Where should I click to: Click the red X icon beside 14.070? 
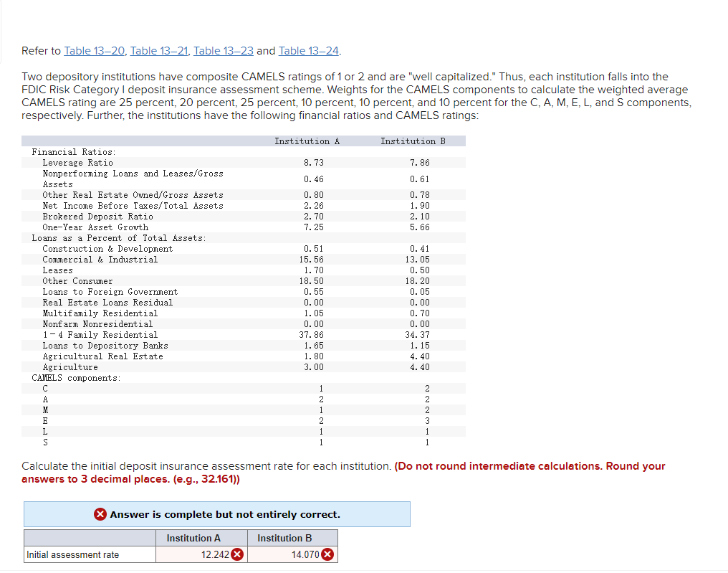coord(327,554)
